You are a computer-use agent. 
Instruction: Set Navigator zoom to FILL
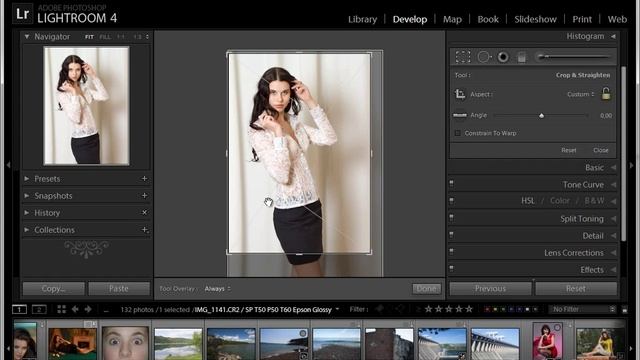(x=105, y=37)
